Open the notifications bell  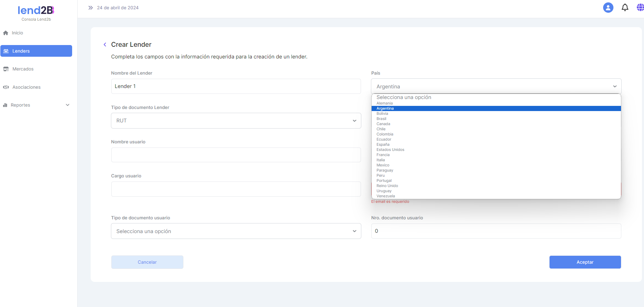coord(625,8)
